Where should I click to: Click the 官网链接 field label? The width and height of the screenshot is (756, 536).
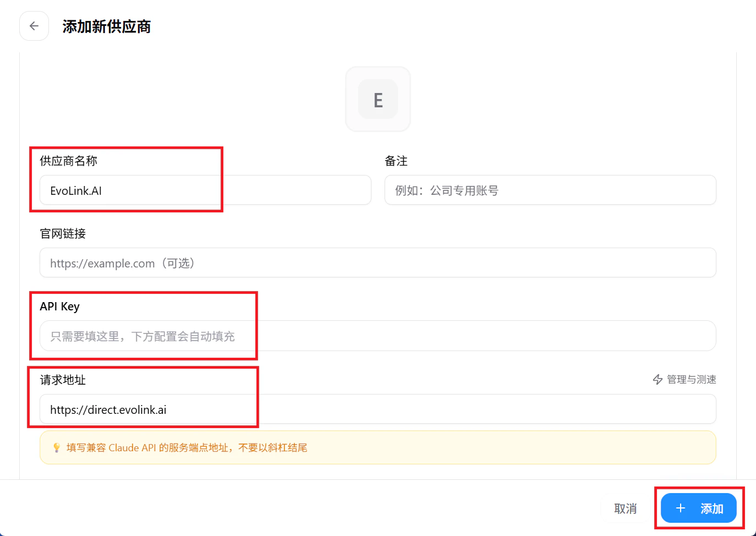click(62, 233)
